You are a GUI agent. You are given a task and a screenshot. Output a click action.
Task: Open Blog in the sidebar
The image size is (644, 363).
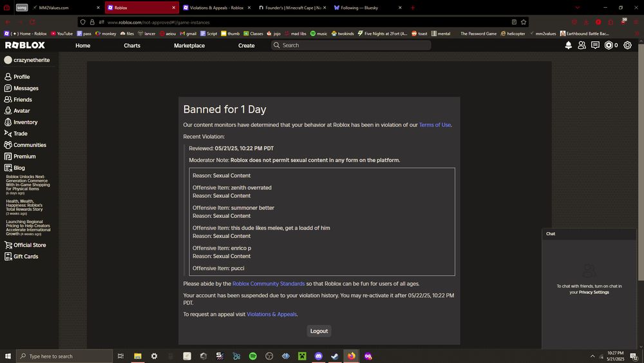(14, 168)
